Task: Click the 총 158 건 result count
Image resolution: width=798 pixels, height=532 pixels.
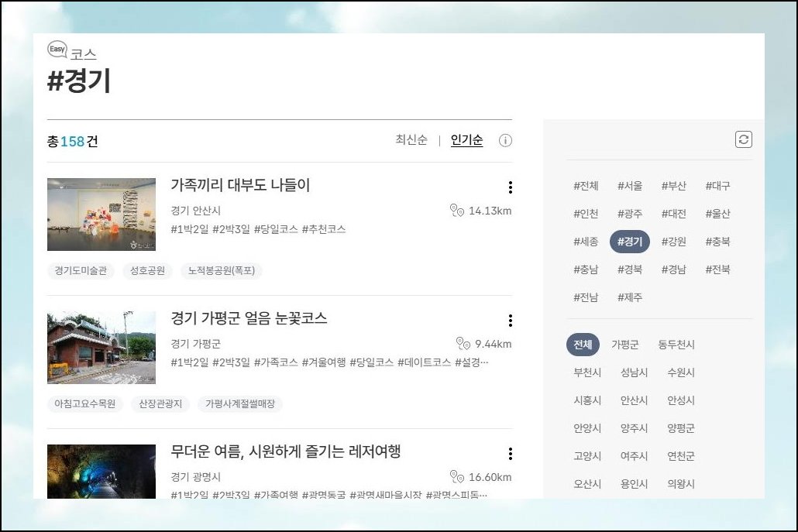Action: click(x=72, y=141)
